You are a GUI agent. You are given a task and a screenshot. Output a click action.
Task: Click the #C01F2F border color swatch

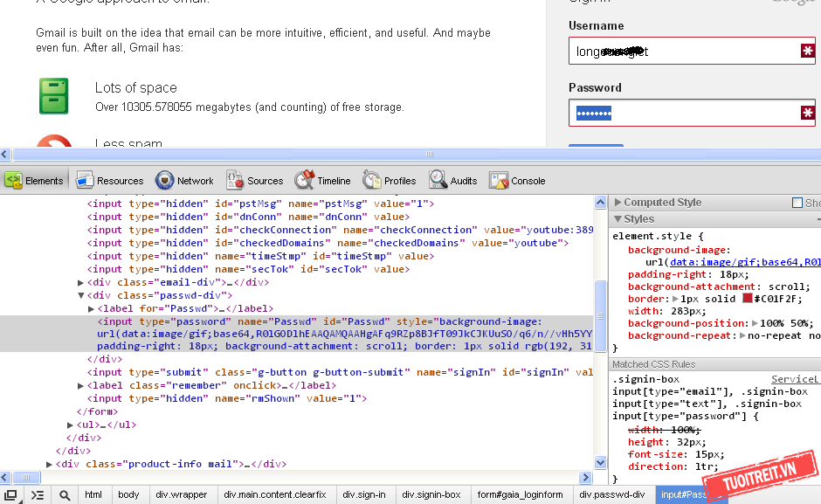[748, 299]
